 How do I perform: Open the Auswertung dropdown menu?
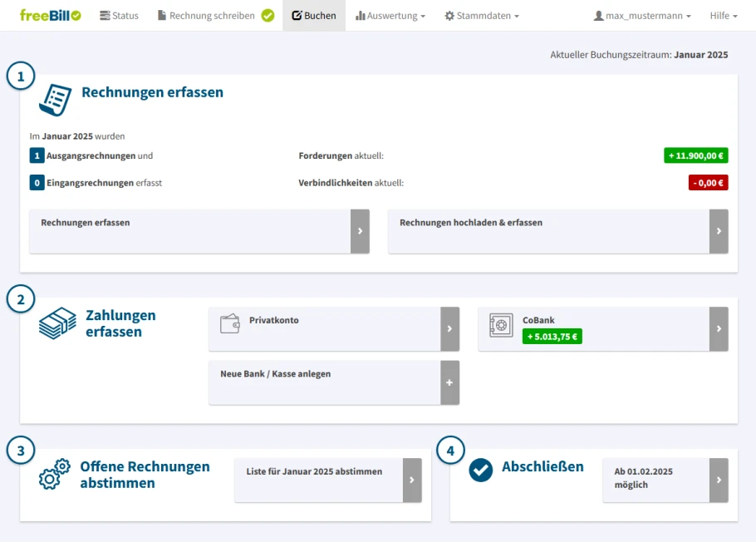pyautogui.click(x=390, y=14)
